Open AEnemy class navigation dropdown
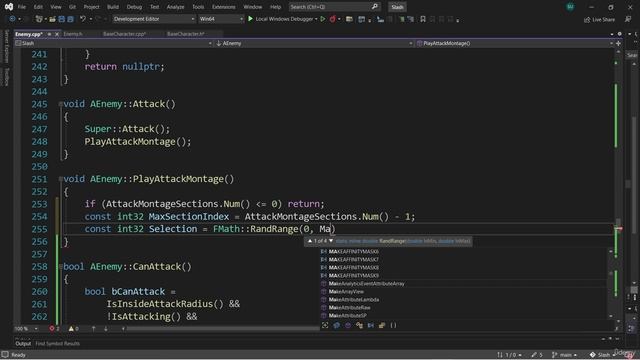Screen dimensions: 640x360 [314, 43]
